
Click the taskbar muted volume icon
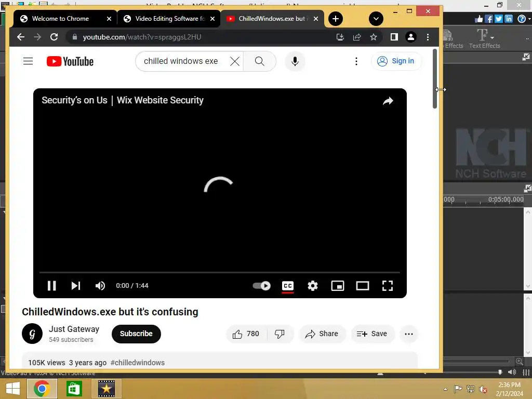483,389
